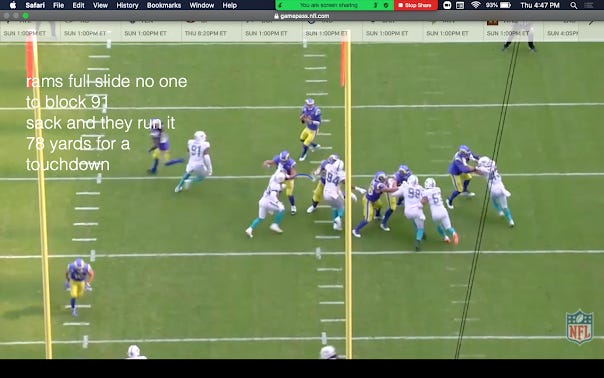Screen dimensions: 604x378
Task: Open the Zoom camera icon in menu bar
Action: (447, 5)
